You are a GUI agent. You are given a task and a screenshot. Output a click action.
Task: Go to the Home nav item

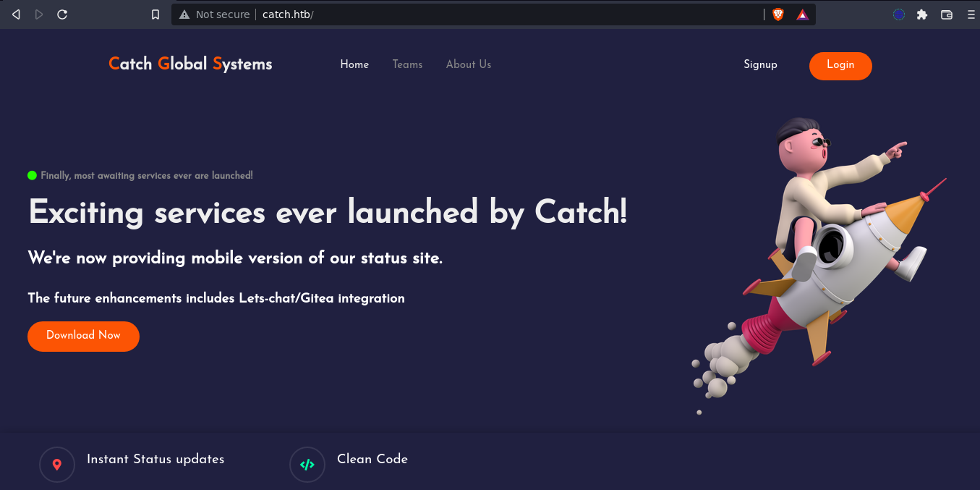click(x=354, y=64)
